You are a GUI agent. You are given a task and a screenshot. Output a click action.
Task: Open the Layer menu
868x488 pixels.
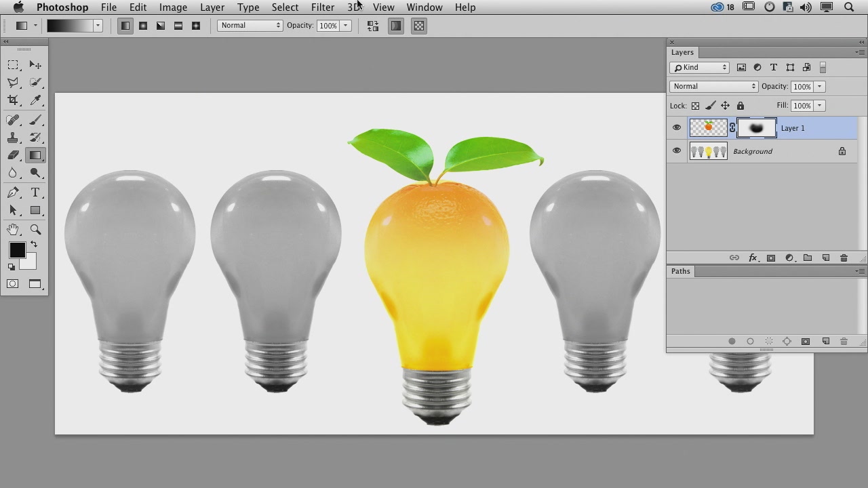click(212, 7)
